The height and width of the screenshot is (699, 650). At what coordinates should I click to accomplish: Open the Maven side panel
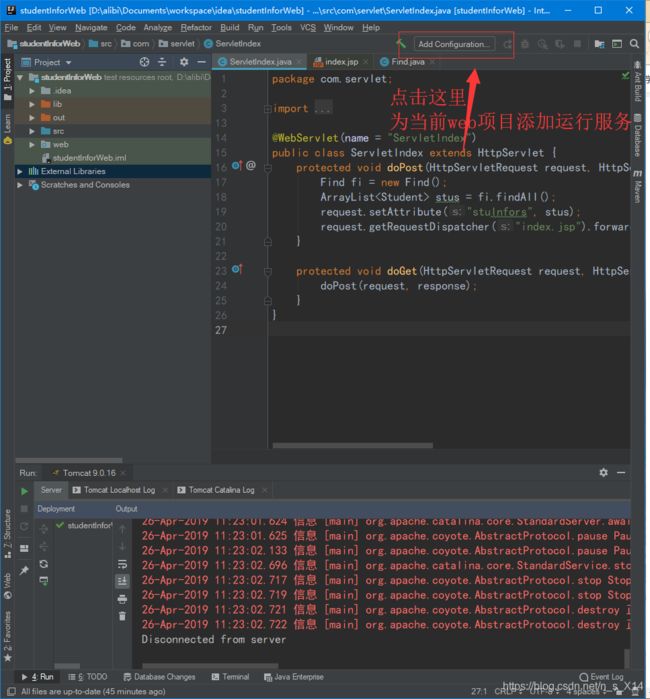(x=638, y=187)
